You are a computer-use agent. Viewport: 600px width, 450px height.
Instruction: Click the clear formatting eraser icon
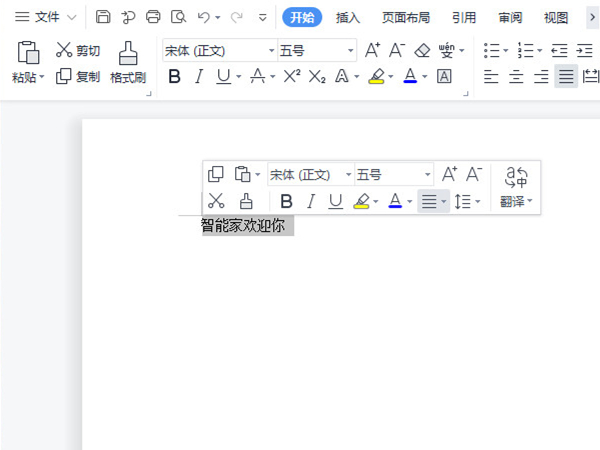422,50
